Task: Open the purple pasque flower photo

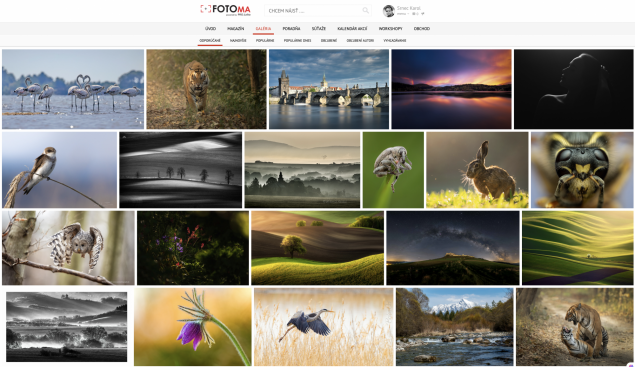Action: [193, 327]
